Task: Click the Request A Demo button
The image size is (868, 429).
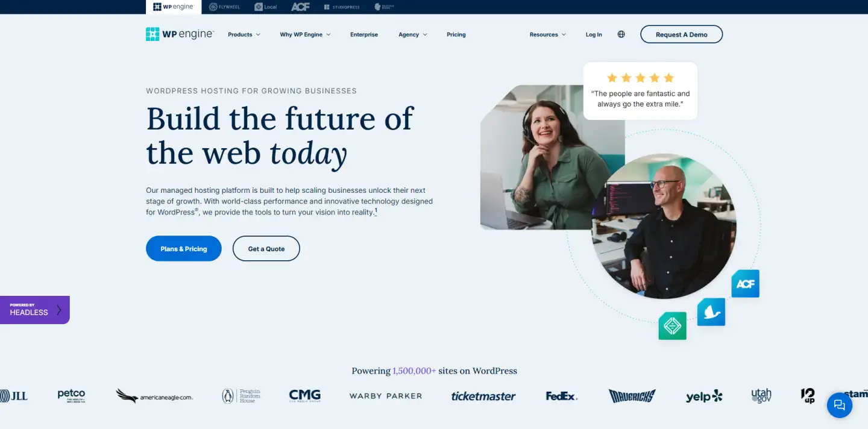Action: 682,34
